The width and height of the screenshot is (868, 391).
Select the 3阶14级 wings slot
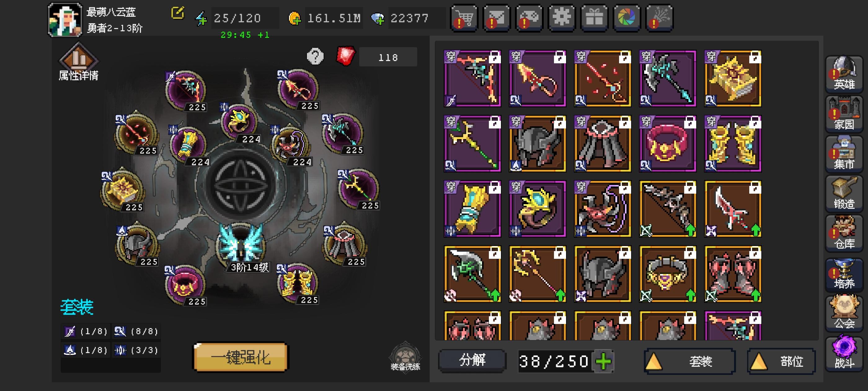coord(241,247)
